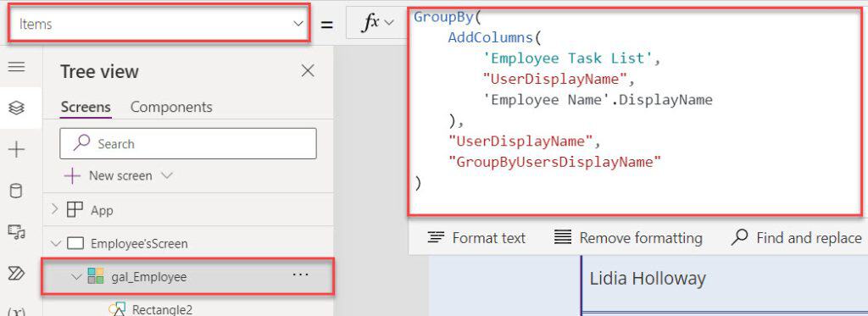Select Lidia Holloway gallery item
This screenshot has height=316, width=868.
click(x=648, y=279)
